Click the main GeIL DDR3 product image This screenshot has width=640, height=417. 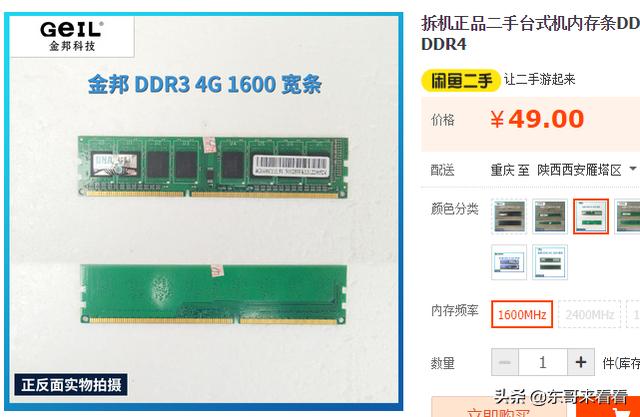pyautogui.click(x=204, y=211)
